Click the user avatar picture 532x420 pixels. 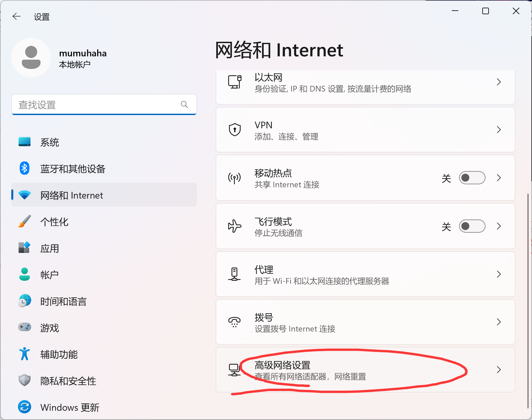31,58
